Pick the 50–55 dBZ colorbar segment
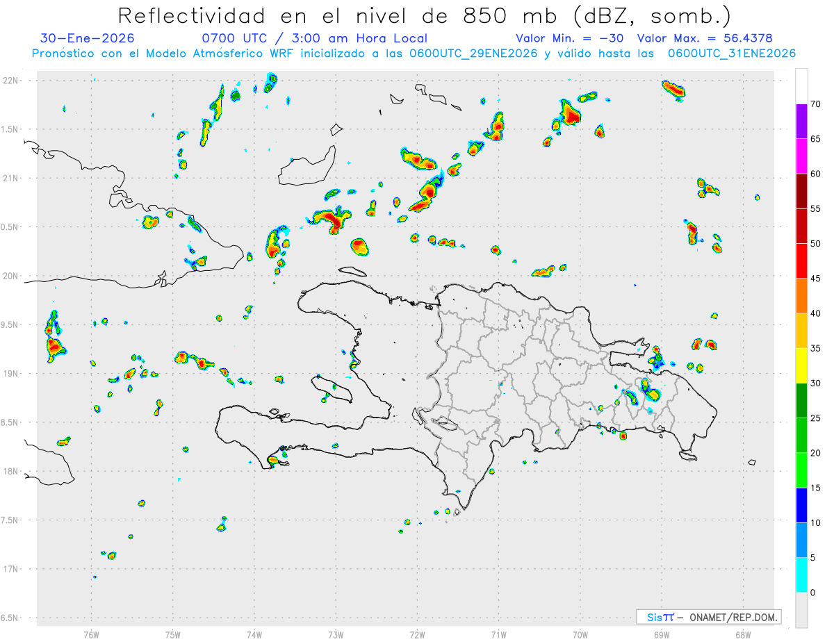 pos(801,226)
